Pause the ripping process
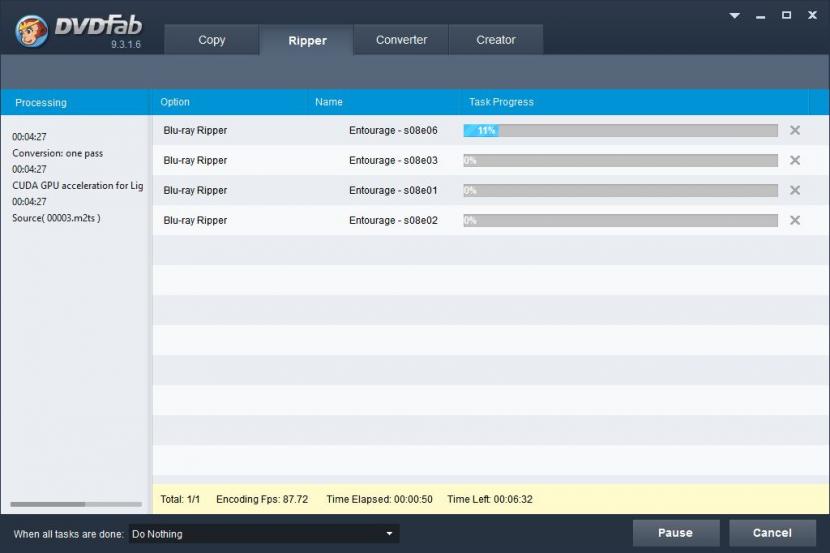This screenshot has height=553, width=830. point(675,533)
